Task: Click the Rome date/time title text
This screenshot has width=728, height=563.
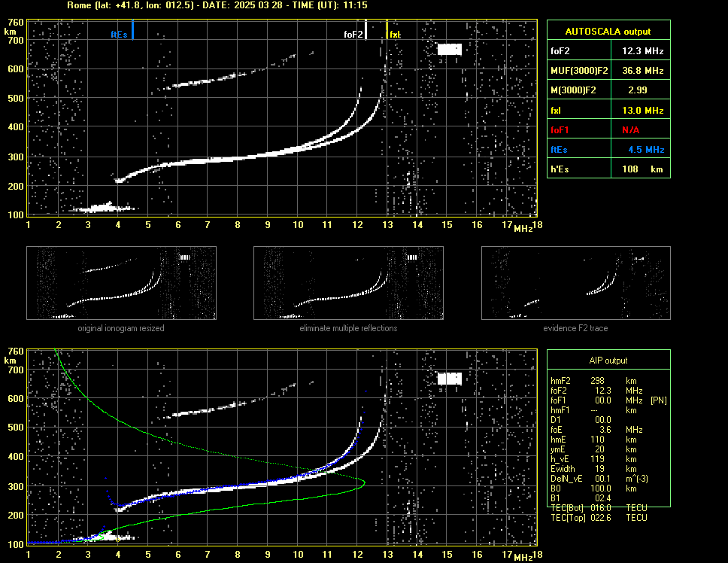Action: (217, 5)
